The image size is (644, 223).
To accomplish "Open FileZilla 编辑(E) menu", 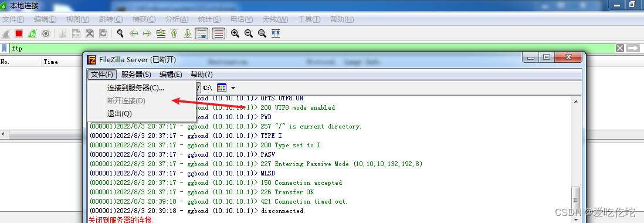I will click(x=171, y=75).
